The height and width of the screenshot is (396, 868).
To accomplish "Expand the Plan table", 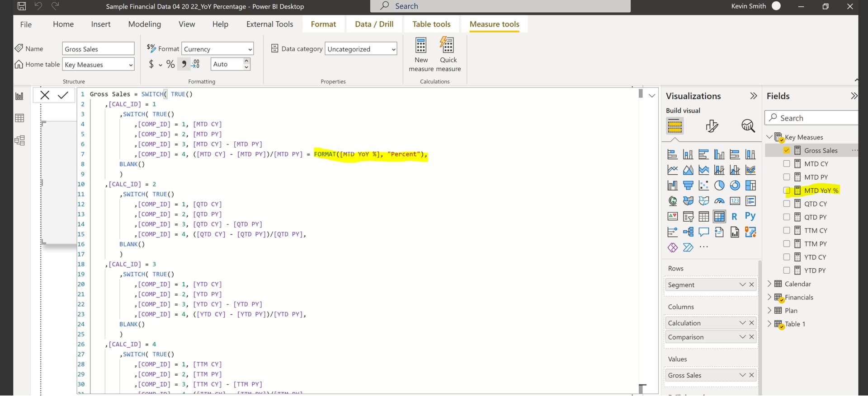I will (x=769, y=310).
